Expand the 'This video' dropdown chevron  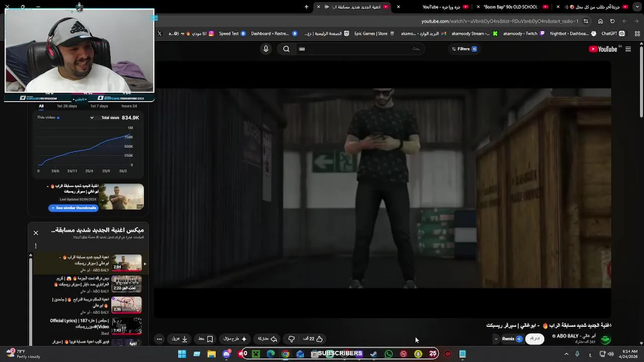92,118
